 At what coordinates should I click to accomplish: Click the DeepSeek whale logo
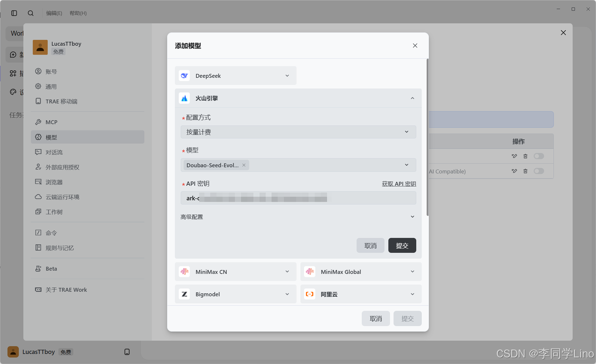[x=184, y=75]
